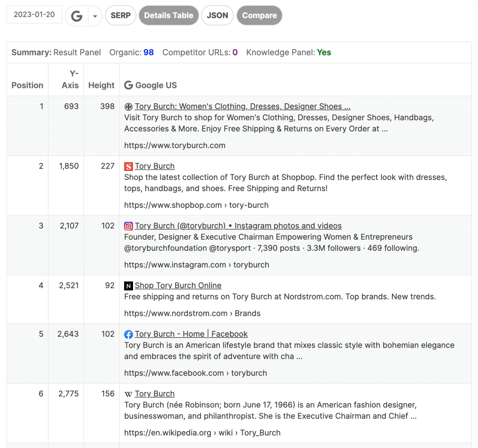This screenshot has width=478, height=448.
Task: Click the Summary: Result Panel label
Action: point(56,52)
